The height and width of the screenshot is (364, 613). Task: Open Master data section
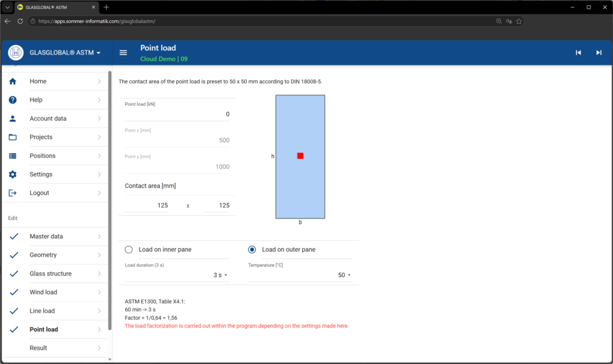click(54, 236)
